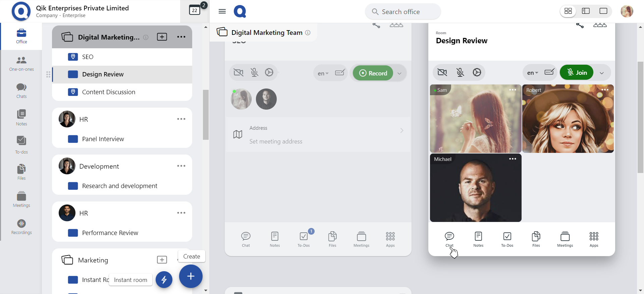The image size is (644, 294).
Task: Expand Join options dropdown arrow
Action: (602, 73)
